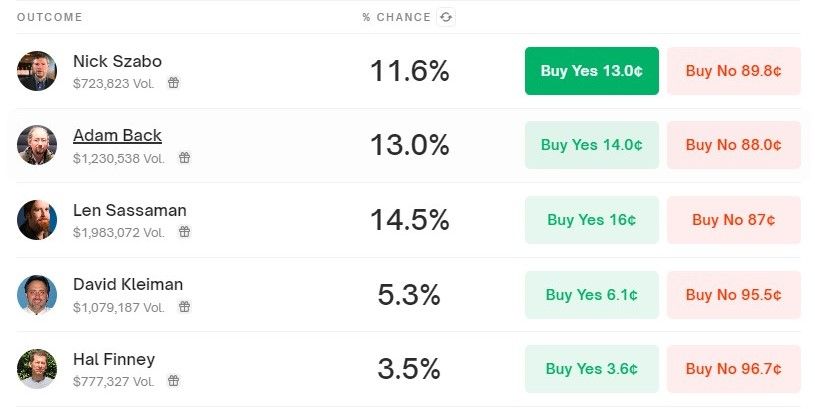
Task: Click the refresh icon beside % Chance
Action: coord(446,17)
